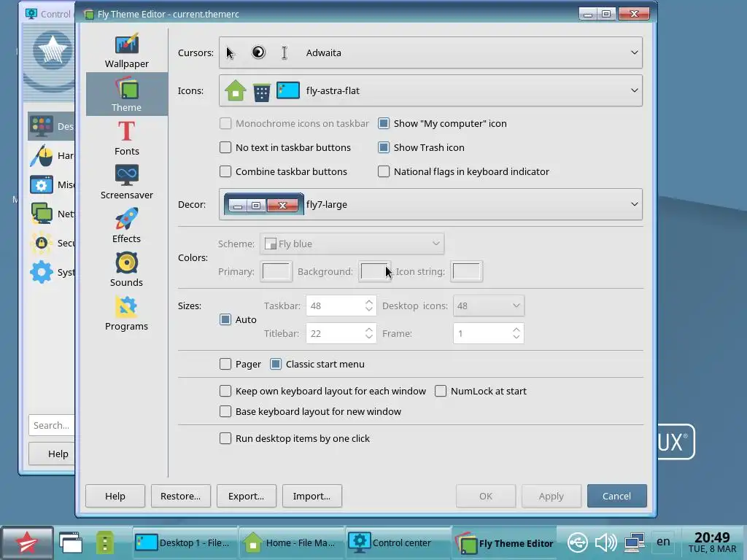Enable NumLock at start
The height and width of the screenshot is (560, 747).
pyautogui.click(x=441, y=391)
